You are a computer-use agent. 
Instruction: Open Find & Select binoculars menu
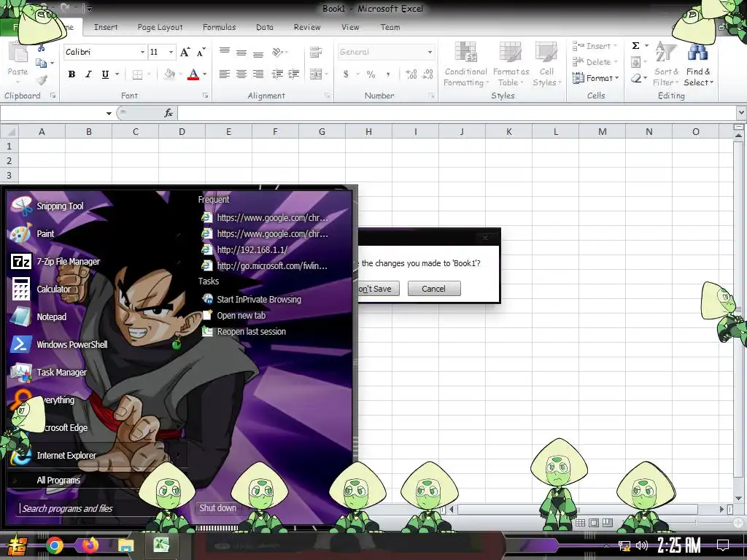pyautogui.click(x=698, y=64)
